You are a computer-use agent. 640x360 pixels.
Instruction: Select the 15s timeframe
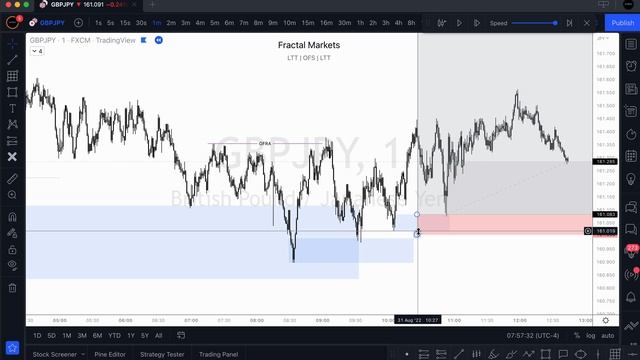(x=125, y=23)
